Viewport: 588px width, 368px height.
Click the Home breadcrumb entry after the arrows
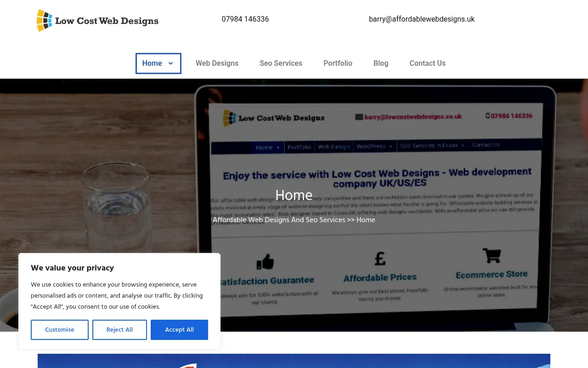(x=366, y=220)
